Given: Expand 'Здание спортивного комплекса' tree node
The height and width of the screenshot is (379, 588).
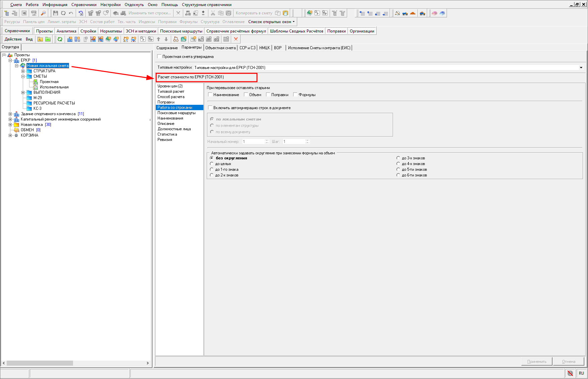Looking at the screenshot, I should (10, 114).
